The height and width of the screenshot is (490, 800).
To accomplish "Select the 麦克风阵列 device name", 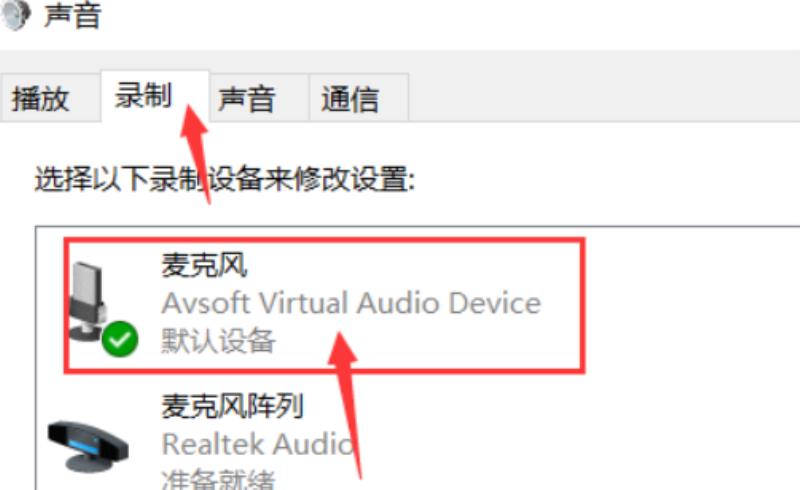I will tap(233, 406).
